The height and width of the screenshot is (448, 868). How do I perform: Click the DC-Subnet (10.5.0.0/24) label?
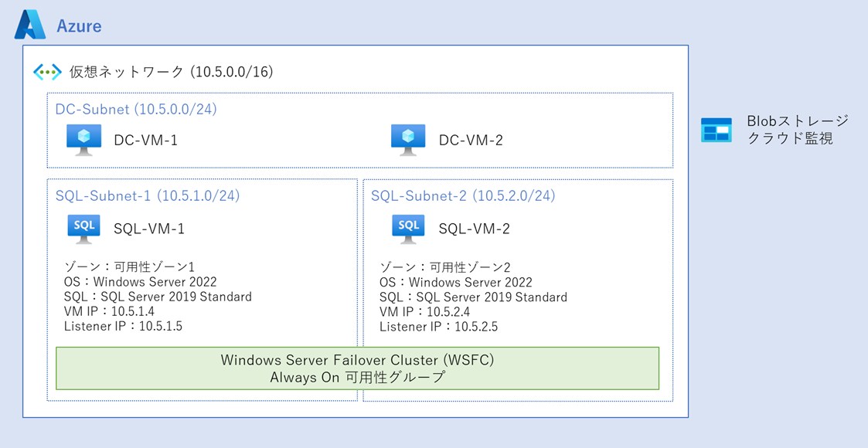pyautogui.click(x=136, y=109)
